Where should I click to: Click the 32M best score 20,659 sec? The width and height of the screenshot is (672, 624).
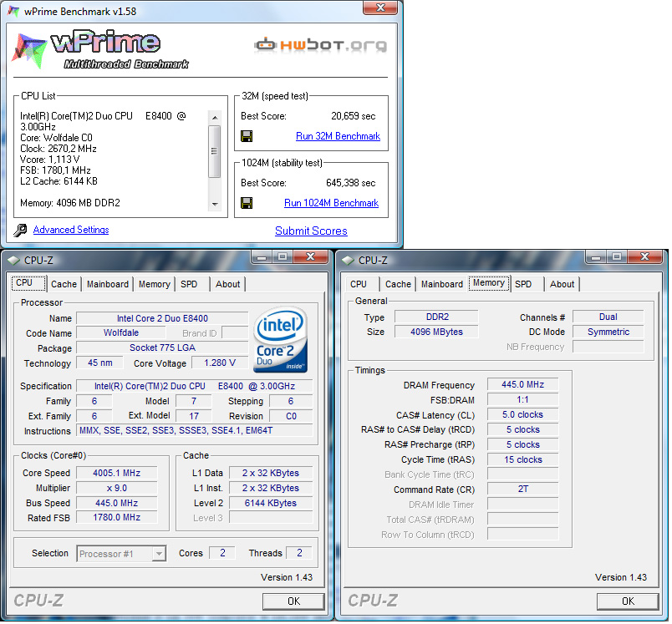click(x=354, y=116)
